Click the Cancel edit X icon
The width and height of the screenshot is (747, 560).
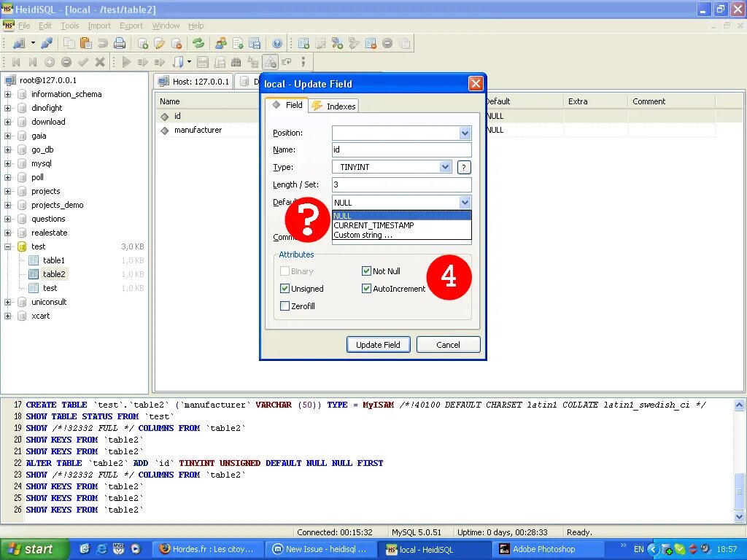[x=99, y=62]
